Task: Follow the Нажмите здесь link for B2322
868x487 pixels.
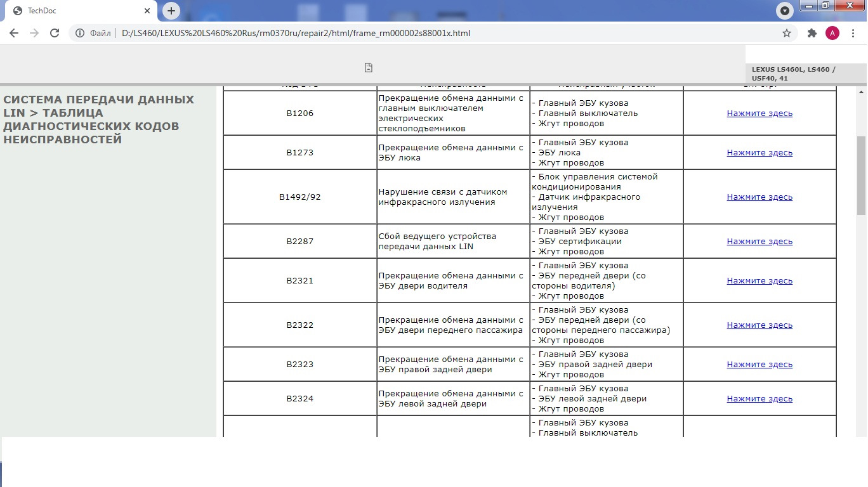Action: tap(760, 325)
